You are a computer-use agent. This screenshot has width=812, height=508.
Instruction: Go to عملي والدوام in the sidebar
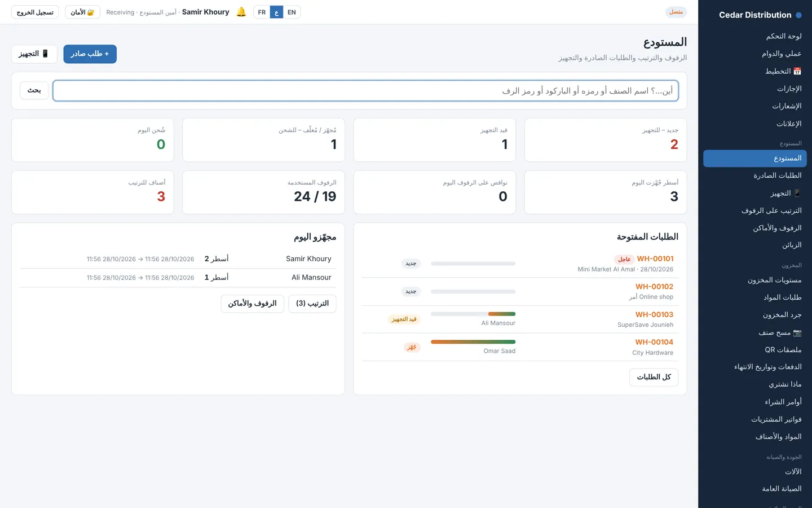755,54
